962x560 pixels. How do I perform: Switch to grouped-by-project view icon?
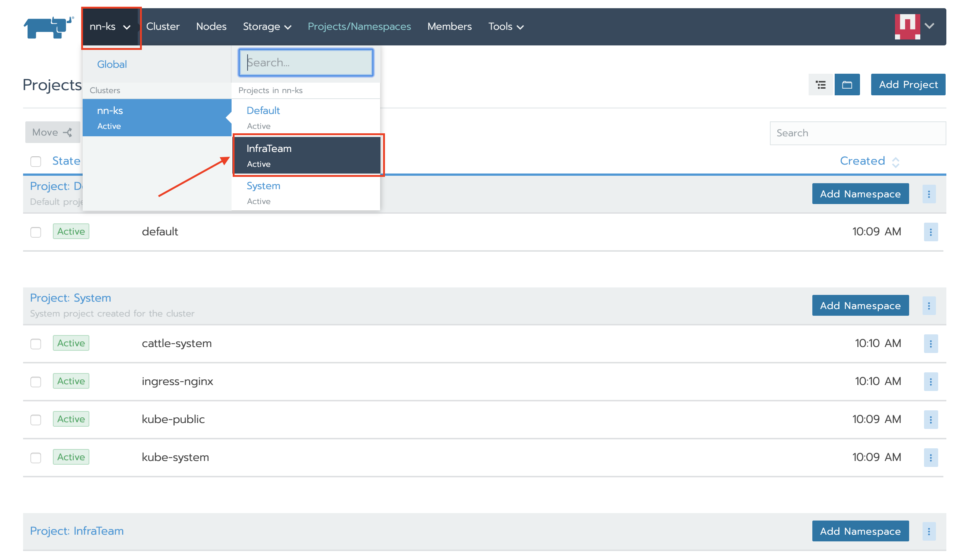pos(847,85)
